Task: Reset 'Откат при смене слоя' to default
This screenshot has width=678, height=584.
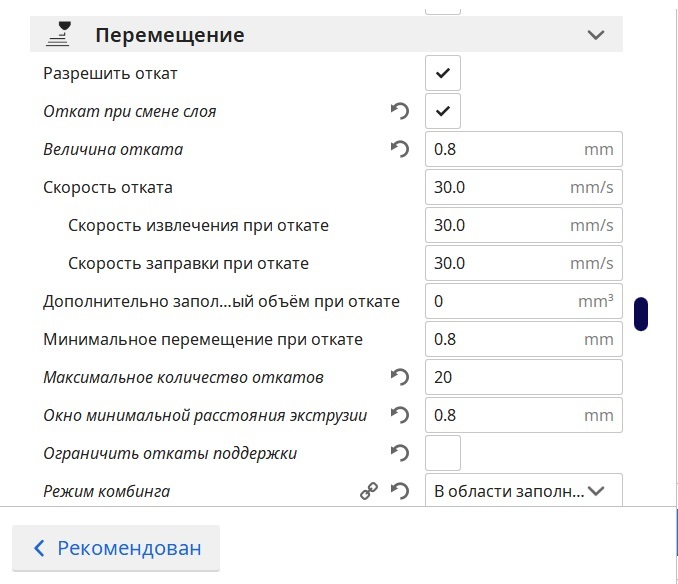Action: pos(400,112)
